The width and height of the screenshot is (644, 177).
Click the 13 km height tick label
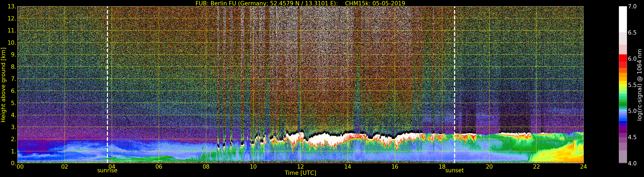tap(12, 6)
